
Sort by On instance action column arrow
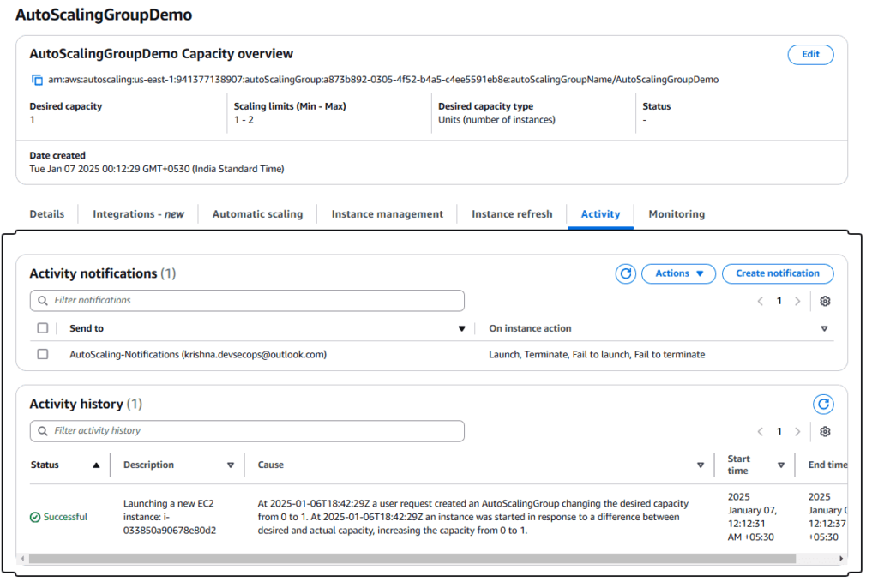pos(824,329)
